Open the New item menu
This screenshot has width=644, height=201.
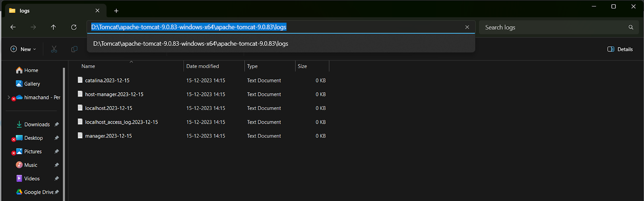click(x=23, y=49)
